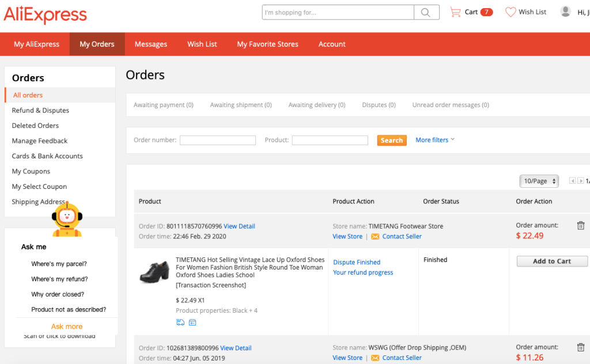This screenshot has height=364, width=590.
Task: Open Deleted Orders
Action: [35, 126]
